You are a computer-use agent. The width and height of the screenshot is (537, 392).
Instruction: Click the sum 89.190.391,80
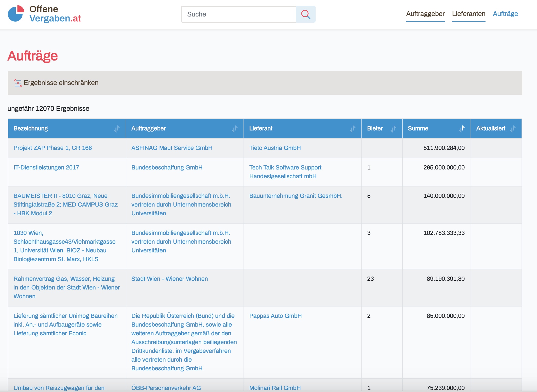[x=446, y=279]
